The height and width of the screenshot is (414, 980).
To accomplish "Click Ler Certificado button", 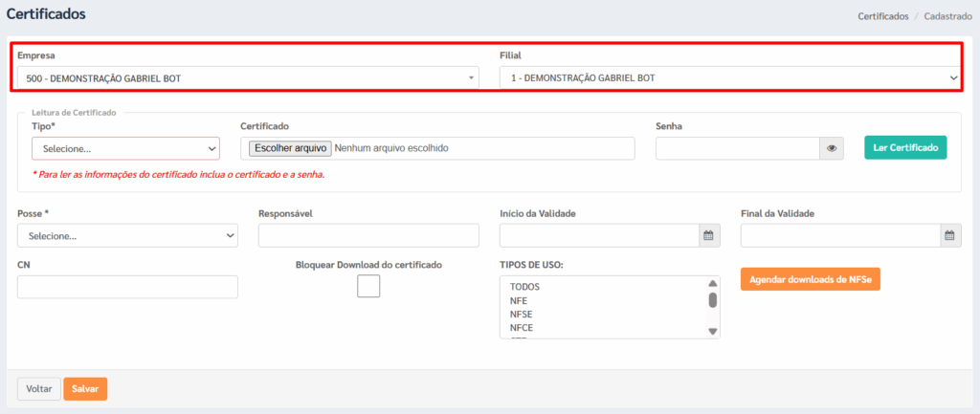I will tap(905, 148).
